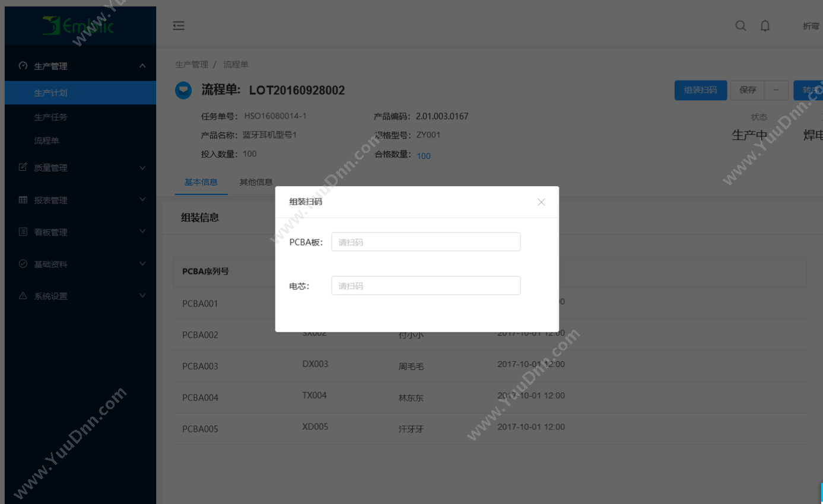Screen dimensions: 823x504
Task: Click the blue 流程单 badge icon
Action: tap(183, 90)
